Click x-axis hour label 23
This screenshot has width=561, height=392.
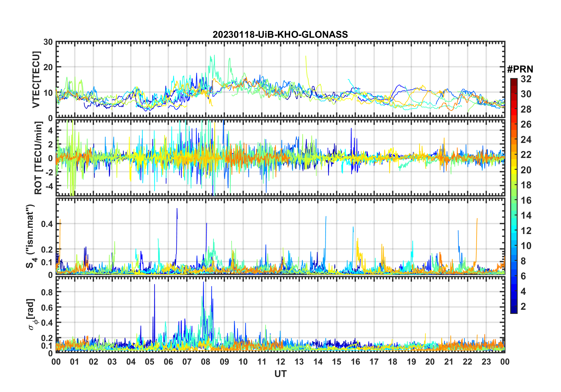486,362
